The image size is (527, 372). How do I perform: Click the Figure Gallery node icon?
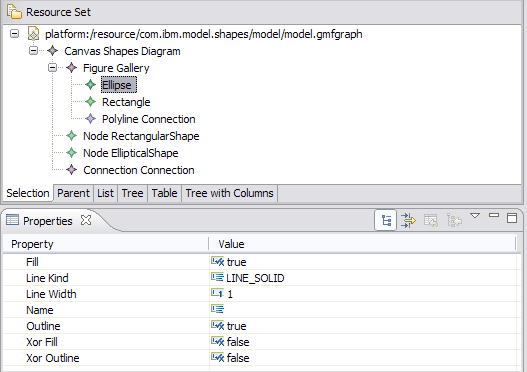pyautogui.click(x=72, y=68)
